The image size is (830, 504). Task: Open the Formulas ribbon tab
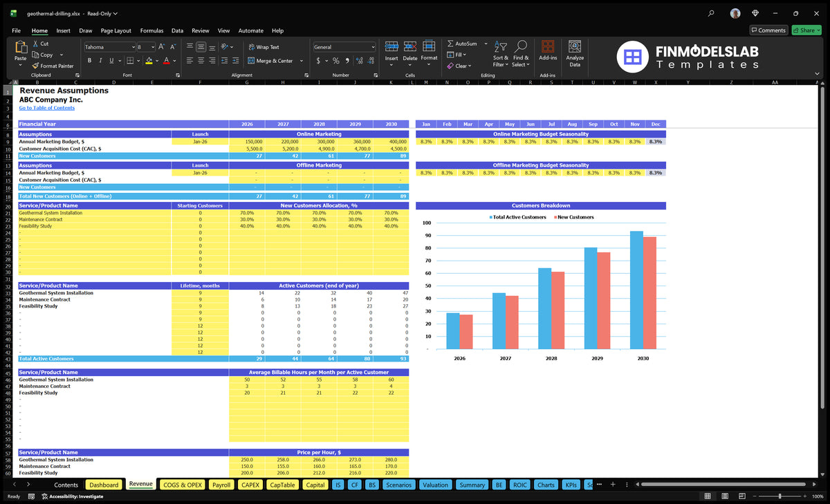(x=151, y=30)
